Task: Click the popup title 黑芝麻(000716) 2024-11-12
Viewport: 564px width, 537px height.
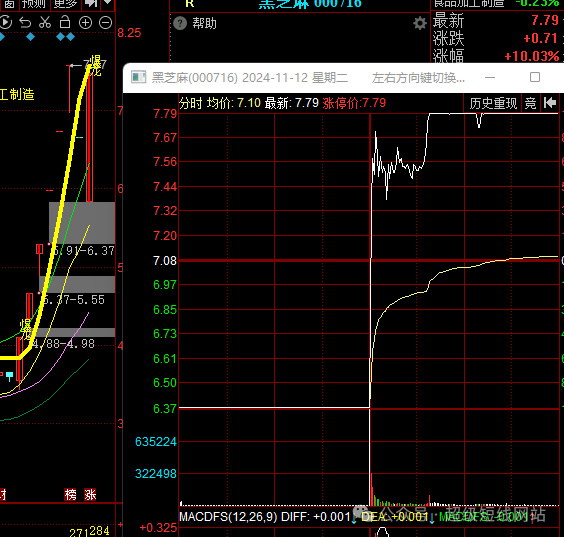Action: coord(229,78)
